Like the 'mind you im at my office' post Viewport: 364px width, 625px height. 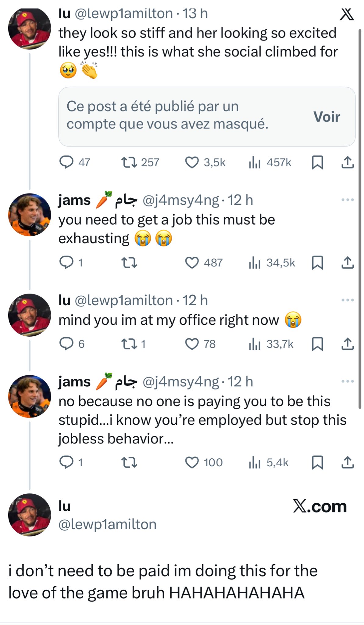tap(192, 344)
